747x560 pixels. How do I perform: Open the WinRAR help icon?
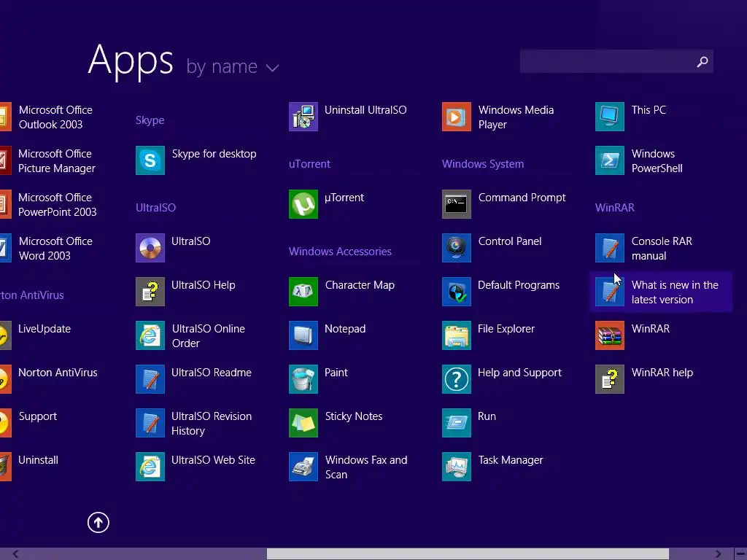pyautogui.click(x=610, y=379)
